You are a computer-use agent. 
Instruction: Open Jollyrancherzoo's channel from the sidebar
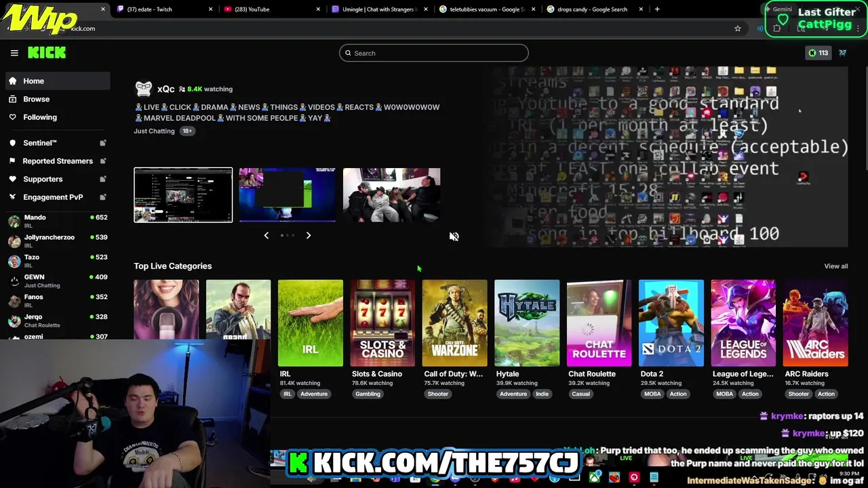tap(57, 241)
